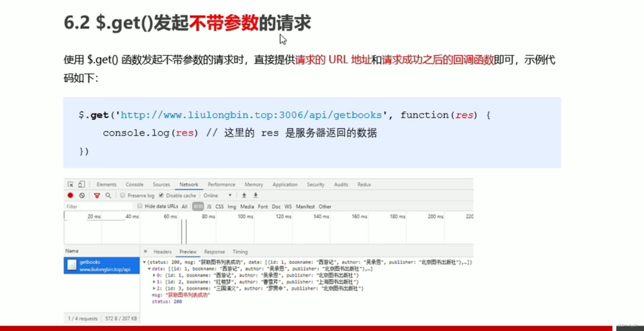Click the getbooks request file icon
This screenshot has height=331, width=644.
tap(72, 265)
